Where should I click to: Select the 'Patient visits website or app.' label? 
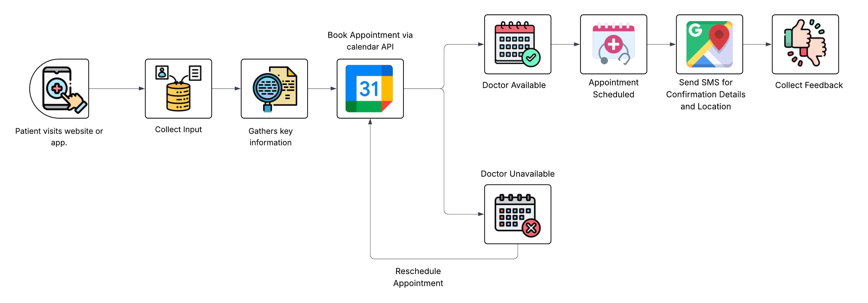point(59,137)
